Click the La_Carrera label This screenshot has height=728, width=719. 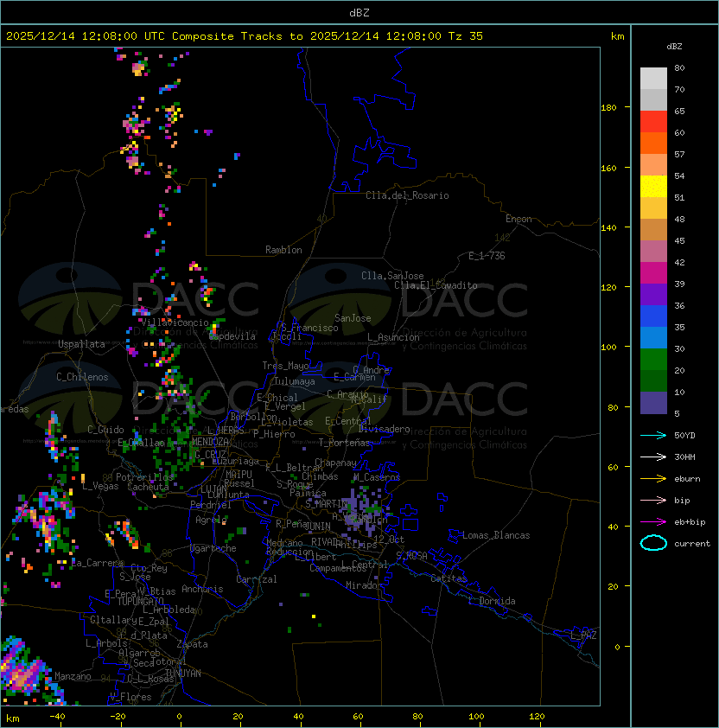tap(97, 563)
